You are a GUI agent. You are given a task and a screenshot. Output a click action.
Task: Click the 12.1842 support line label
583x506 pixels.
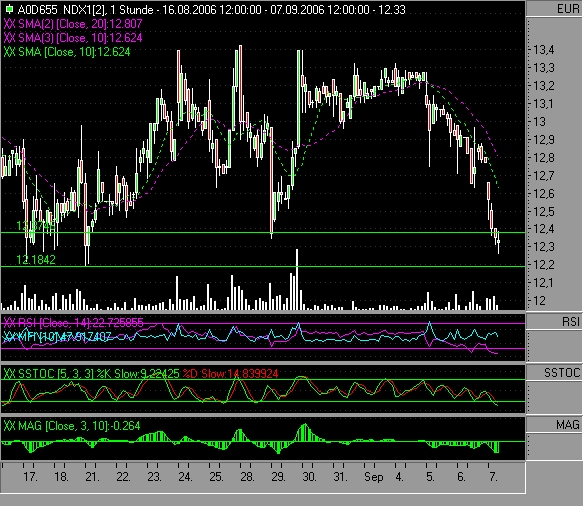36,260
